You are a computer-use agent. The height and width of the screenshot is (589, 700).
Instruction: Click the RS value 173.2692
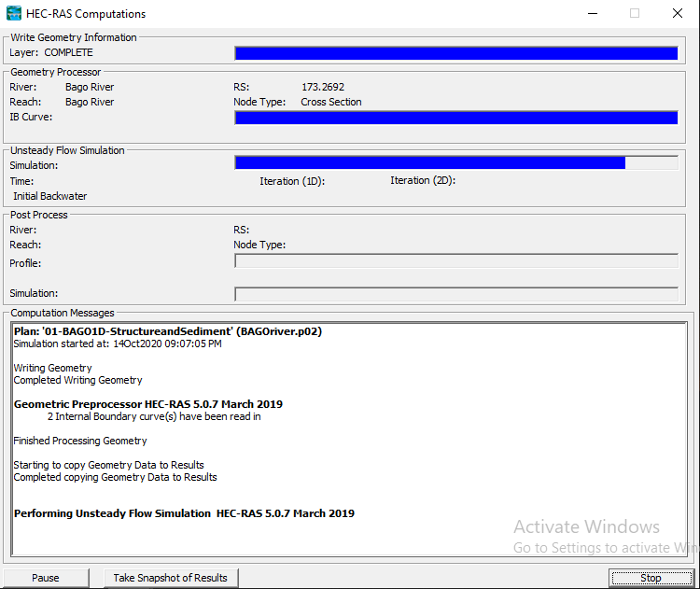pyautogui.click(x=323, y=87)
